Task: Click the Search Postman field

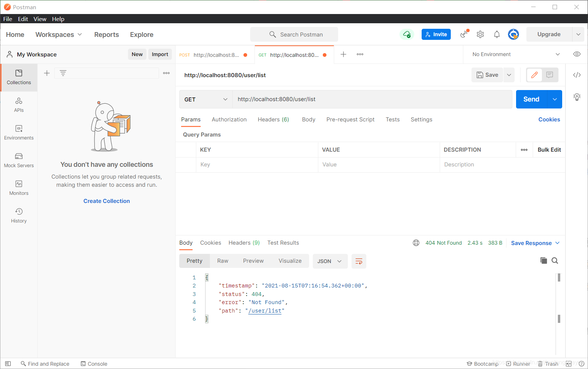Action: [x=294, y=34]
